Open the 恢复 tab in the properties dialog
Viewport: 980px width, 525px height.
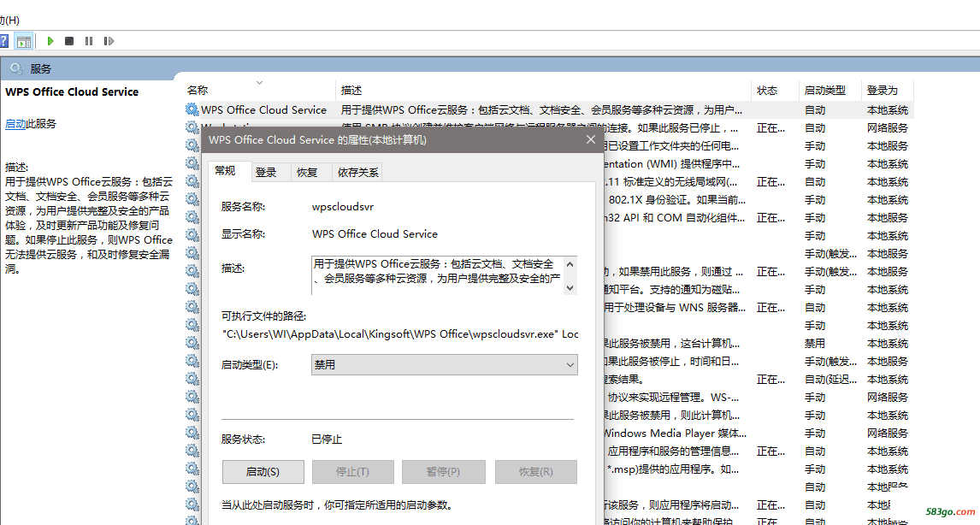click(x=307, y=173)
